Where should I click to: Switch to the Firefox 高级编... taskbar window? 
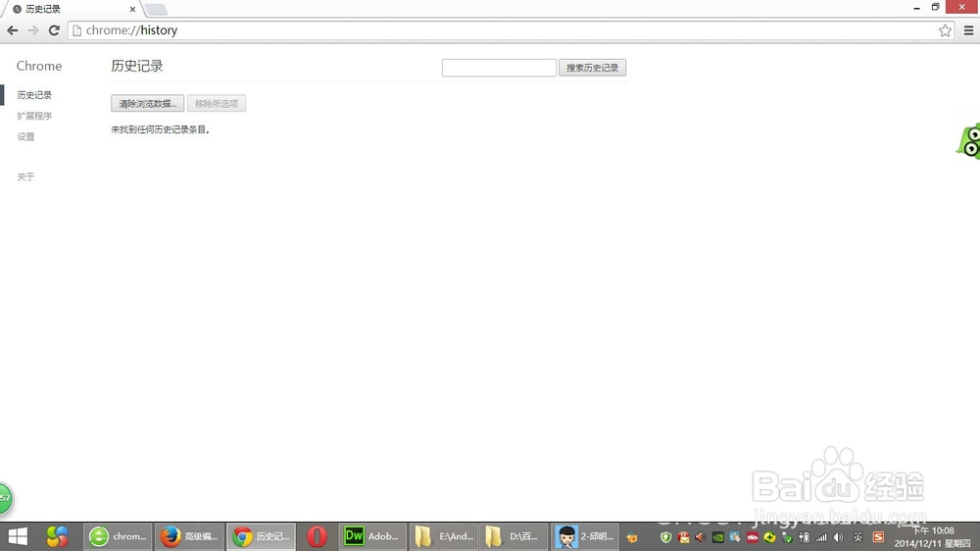tap(189, 536)
